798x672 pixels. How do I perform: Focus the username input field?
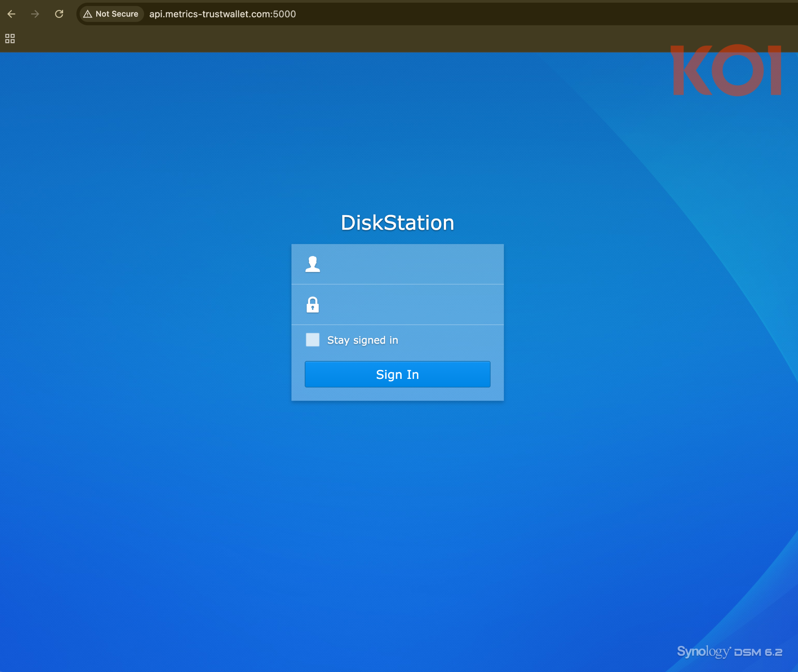409,264
